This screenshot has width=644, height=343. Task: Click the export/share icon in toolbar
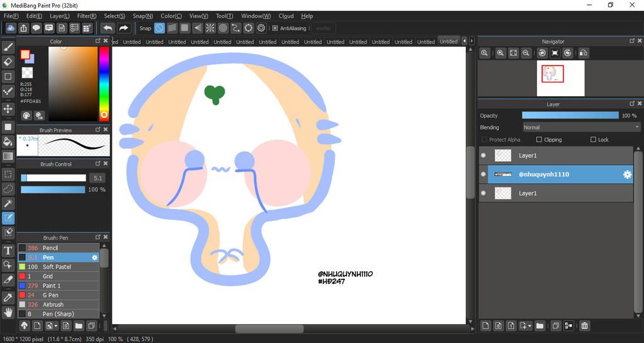(23, 28)
